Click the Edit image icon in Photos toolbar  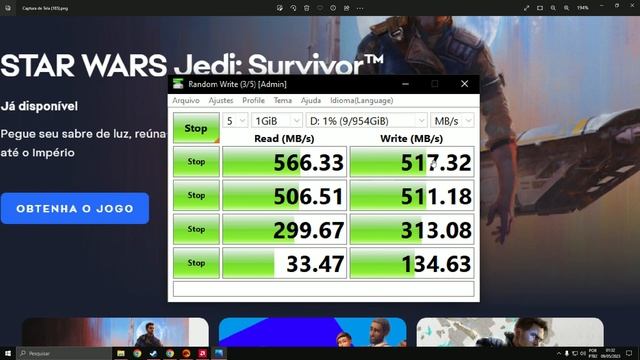click(280, 8)
